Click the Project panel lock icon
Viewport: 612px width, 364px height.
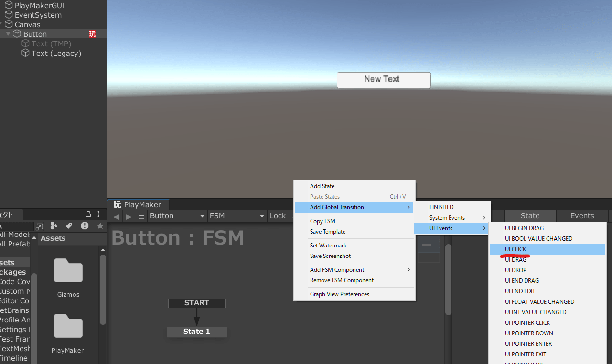click(x=88, y=214)
